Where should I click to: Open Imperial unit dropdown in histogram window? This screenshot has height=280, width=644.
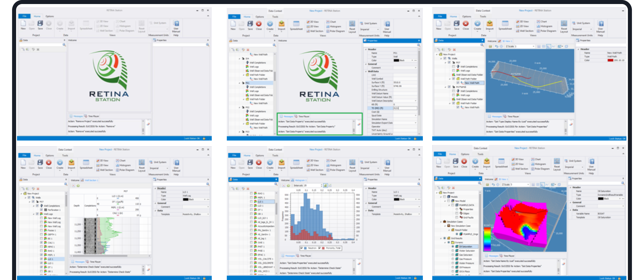(378, 168)
